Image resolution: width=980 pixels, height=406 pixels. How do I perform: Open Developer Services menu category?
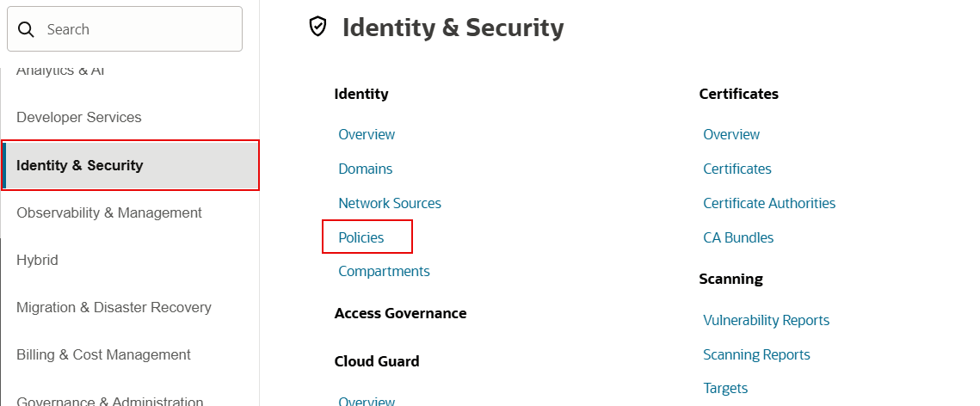click(79, 118)
